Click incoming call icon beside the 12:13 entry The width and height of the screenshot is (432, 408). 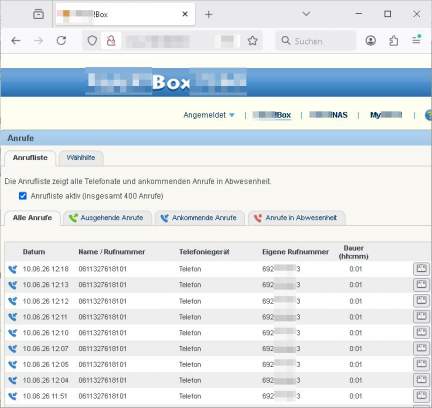(13, 285)
